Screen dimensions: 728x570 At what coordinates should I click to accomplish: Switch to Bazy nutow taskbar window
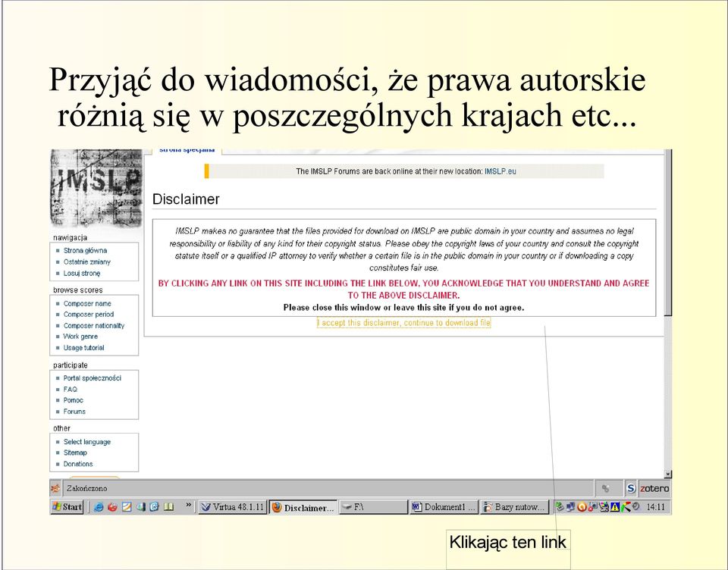pyautogui.click(x=514, y=507)
